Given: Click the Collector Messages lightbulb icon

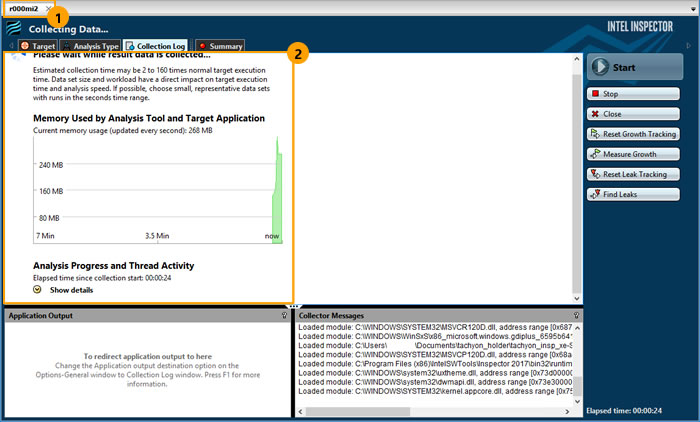Looking at the screenshot, I should 576,316.
